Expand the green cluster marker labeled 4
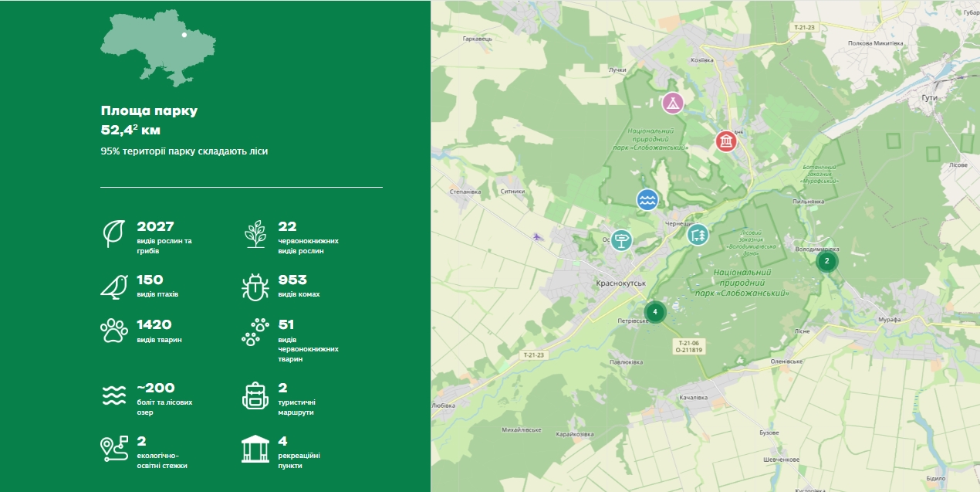980x492 pixels. click(654, 312)
